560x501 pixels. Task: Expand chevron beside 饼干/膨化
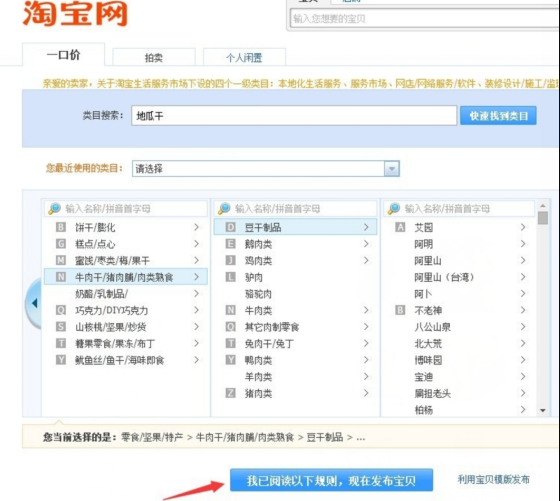click(196, 227)
